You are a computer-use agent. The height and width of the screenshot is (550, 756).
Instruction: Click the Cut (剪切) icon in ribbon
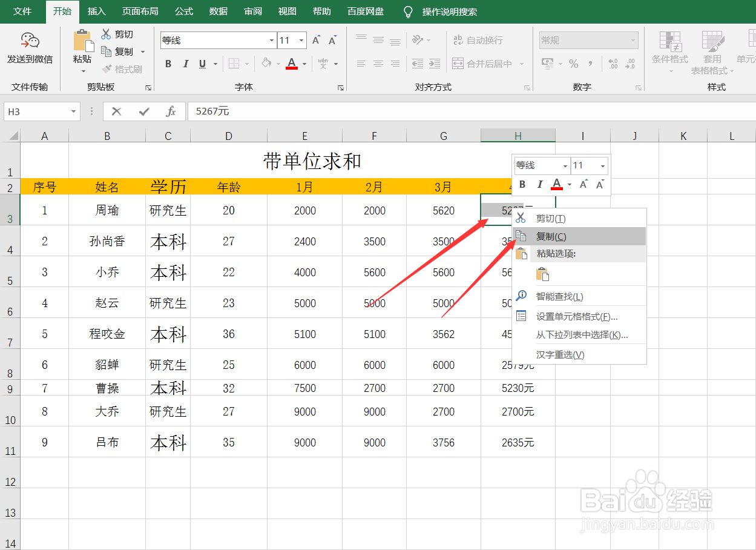(106, 34)
